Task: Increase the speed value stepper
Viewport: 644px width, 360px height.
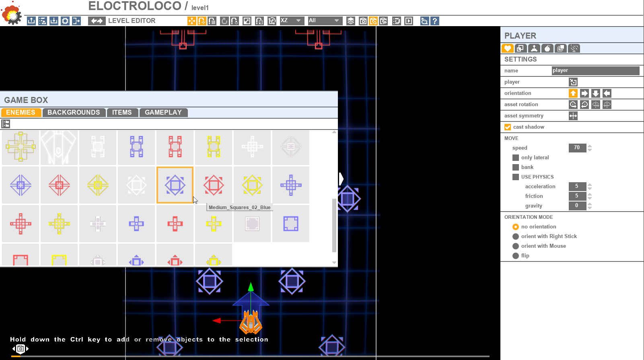Action: click(x=590, y=146)
